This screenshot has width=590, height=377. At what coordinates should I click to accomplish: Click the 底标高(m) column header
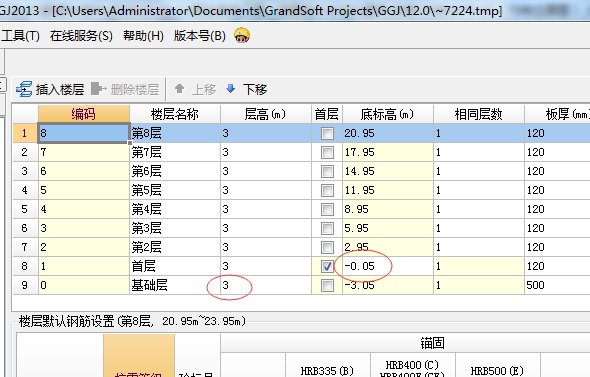[388, 114]
